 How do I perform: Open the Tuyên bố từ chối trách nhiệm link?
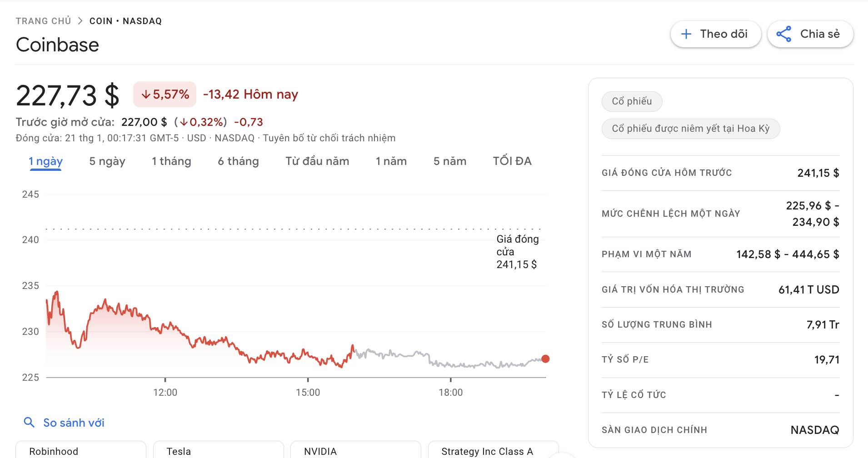click(329, 138)
